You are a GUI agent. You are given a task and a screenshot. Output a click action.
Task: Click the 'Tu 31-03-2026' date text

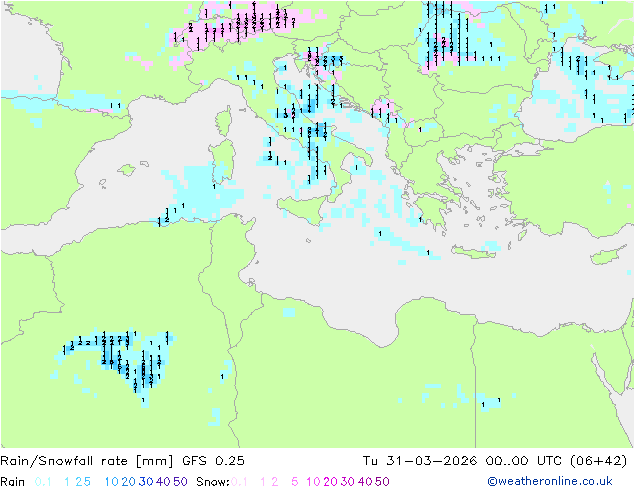coord(420,461)
